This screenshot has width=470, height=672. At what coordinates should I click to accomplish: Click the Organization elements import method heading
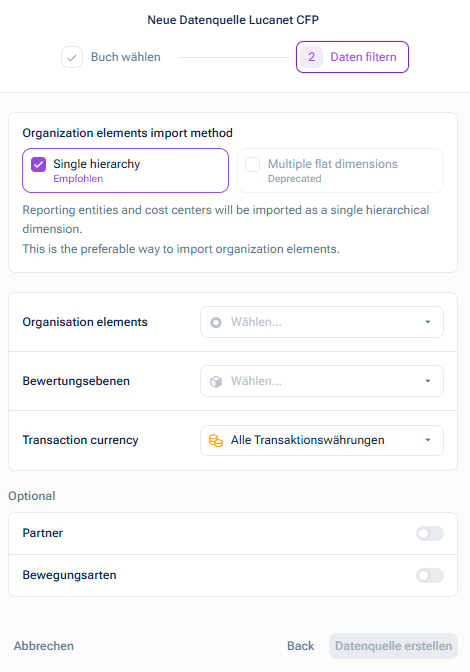coord(128,133)
